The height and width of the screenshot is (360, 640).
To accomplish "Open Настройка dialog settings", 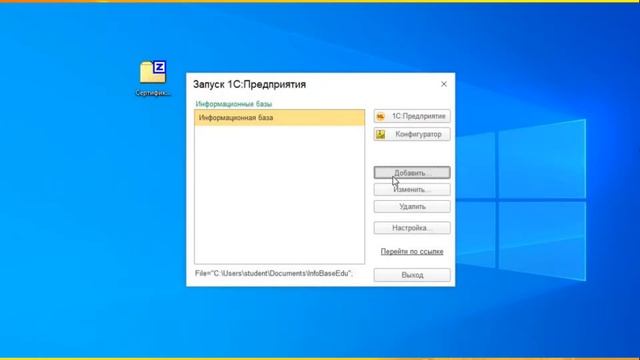I will click(x=412, y=228).
